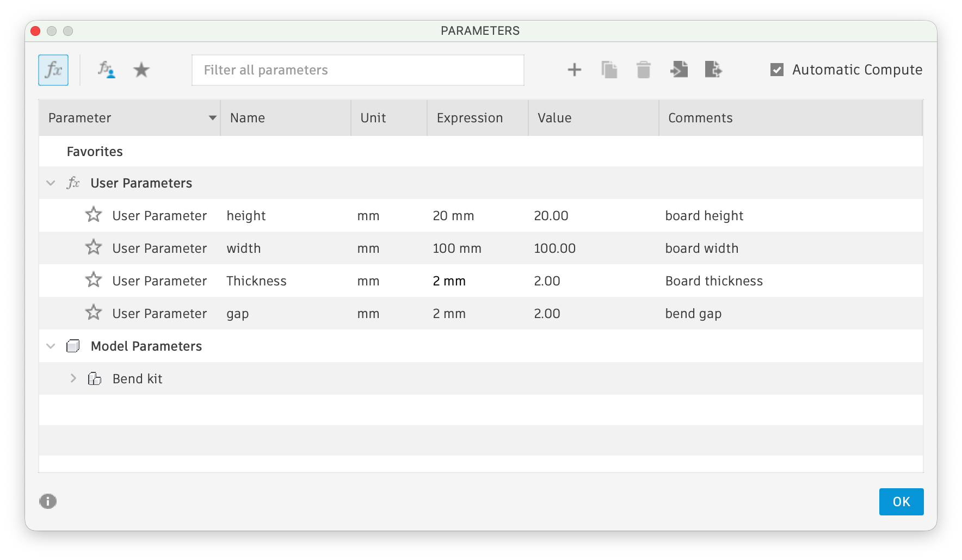Click the unit mm in gap row

click(x=368, y=314)
